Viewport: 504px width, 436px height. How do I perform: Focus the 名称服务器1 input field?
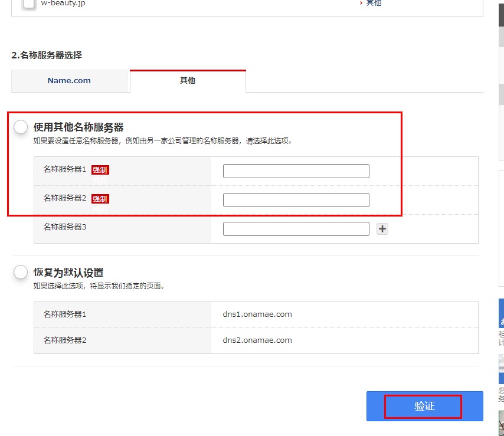296,171
